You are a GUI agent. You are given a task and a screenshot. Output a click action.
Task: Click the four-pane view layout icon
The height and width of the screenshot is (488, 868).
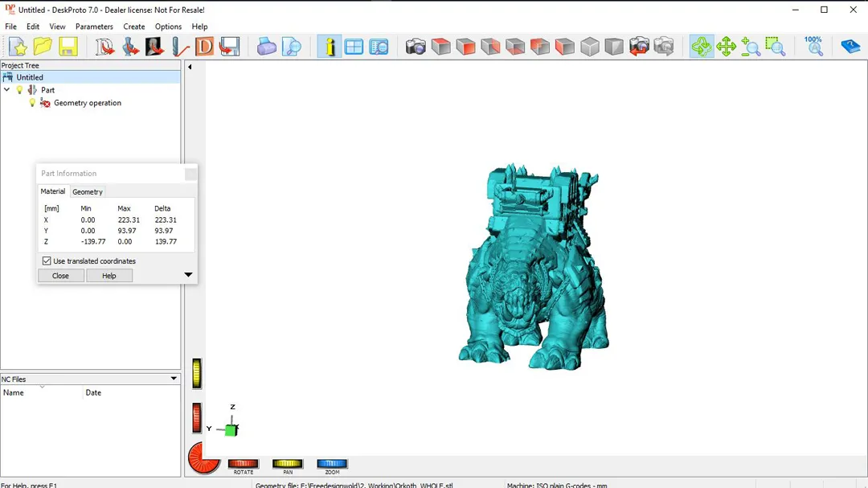(354, 47)
